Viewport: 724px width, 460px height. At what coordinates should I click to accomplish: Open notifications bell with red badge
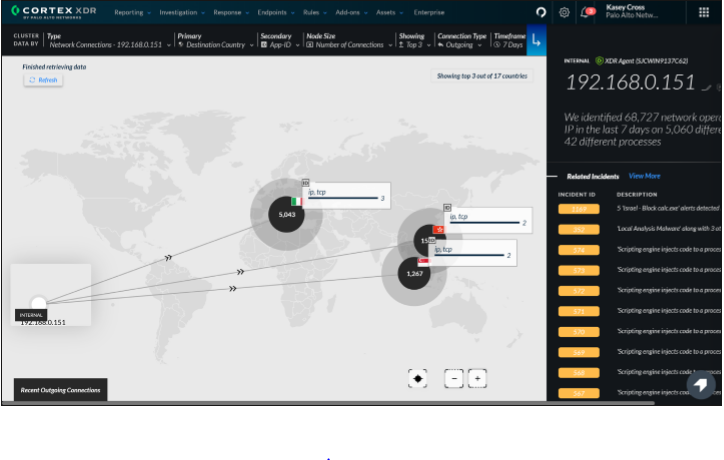coord(586,12)
